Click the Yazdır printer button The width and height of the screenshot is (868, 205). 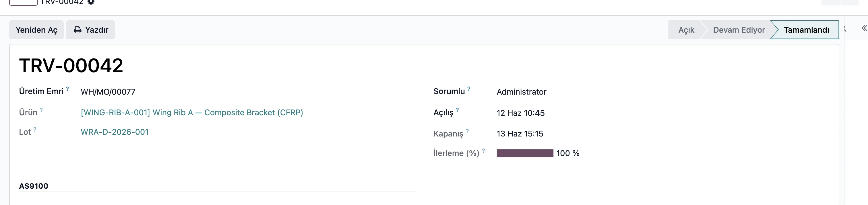point(90,30)
